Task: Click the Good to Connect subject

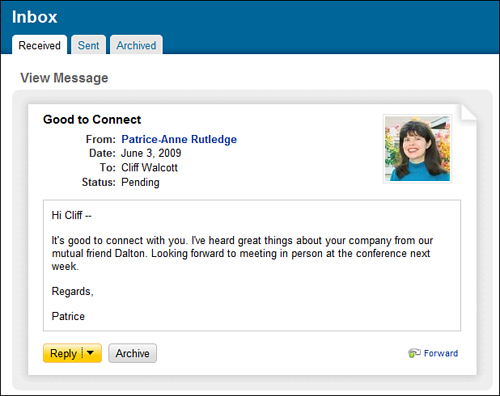Action: (92, 119)
